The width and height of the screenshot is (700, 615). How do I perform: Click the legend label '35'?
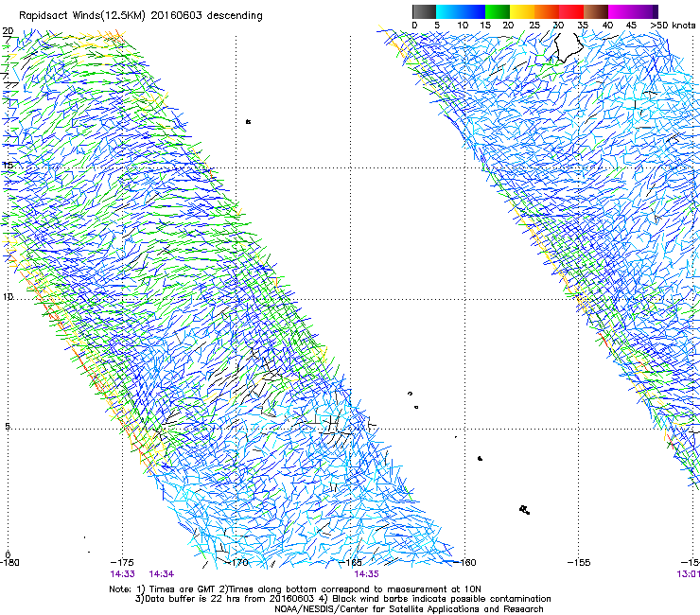pyautogui.click(x=583, y=26)
